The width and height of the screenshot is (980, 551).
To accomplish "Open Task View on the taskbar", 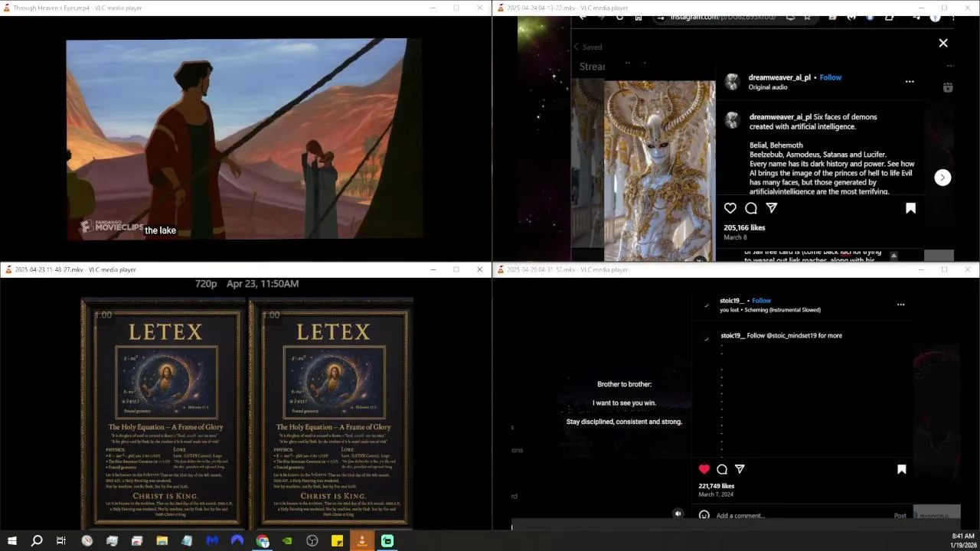I will coord(61,541).
